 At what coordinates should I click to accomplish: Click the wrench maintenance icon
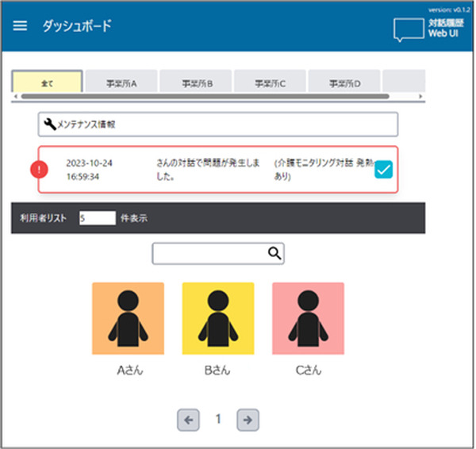click(x=51, y=124)
